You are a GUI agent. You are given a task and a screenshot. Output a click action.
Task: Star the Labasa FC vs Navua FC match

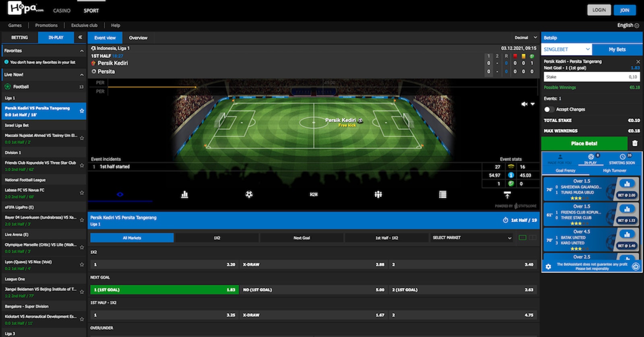(x=82, y=193)
